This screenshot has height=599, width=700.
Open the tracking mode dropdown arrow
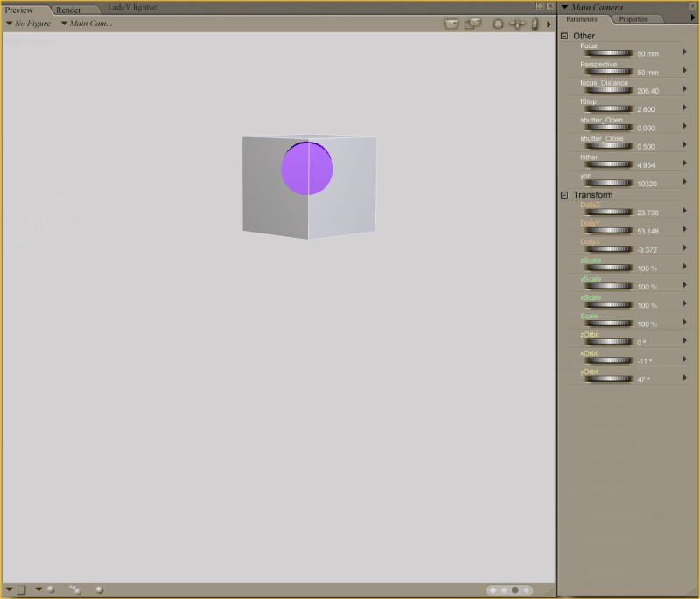point(38,589)
